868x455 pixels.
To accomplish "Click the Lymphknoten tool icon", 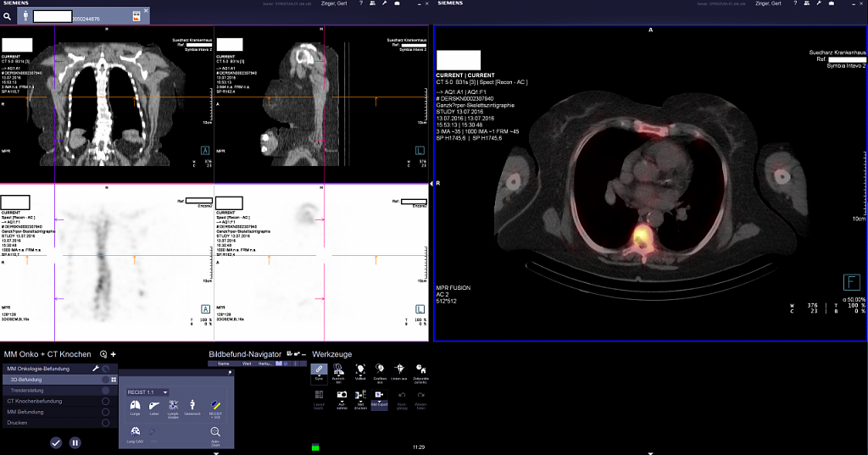I will click(x=174, y=406).
